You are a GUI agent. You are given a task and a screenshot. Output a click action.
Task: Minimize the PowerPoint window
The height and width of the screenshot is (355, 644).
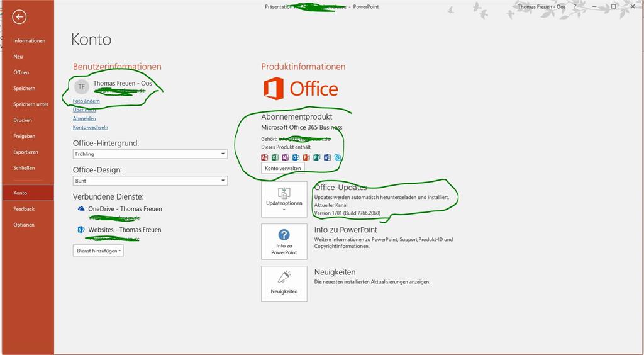(594, 6)
